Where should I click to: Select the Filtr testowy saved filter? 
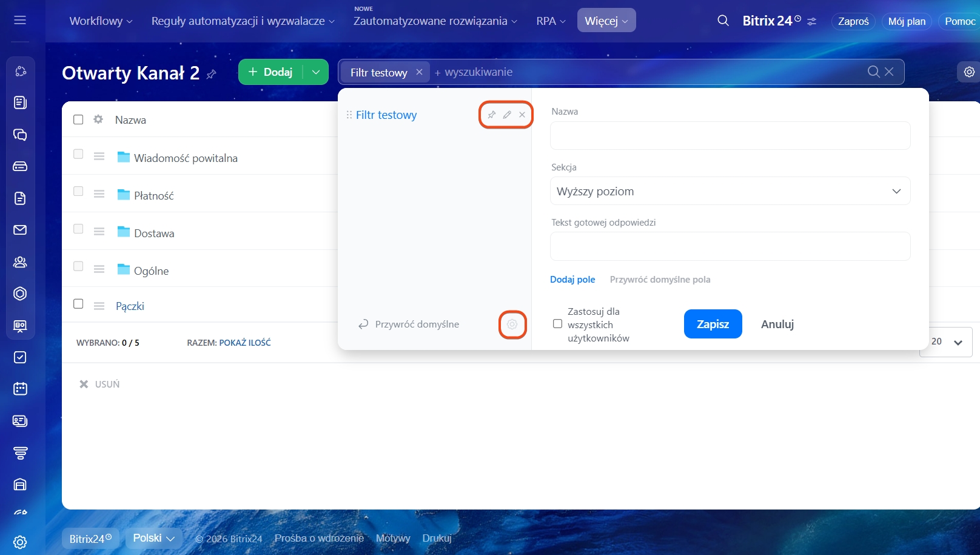386,115
